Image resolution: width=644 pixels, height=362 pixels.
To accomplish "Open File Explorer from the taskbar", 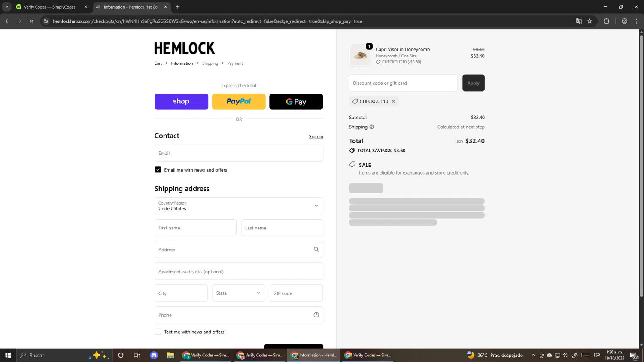I will [170, 355].
